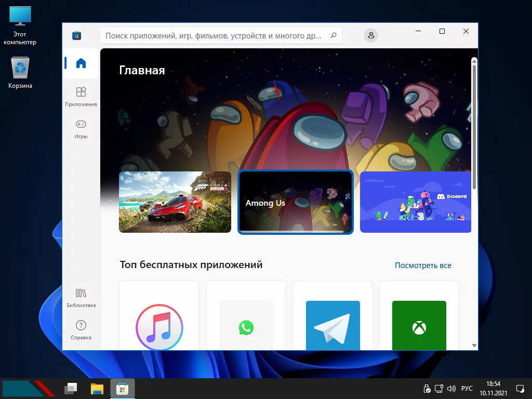The image size is (532, 399).
Task: Click the scrollbar down arrow
Action: pos(474,345)
